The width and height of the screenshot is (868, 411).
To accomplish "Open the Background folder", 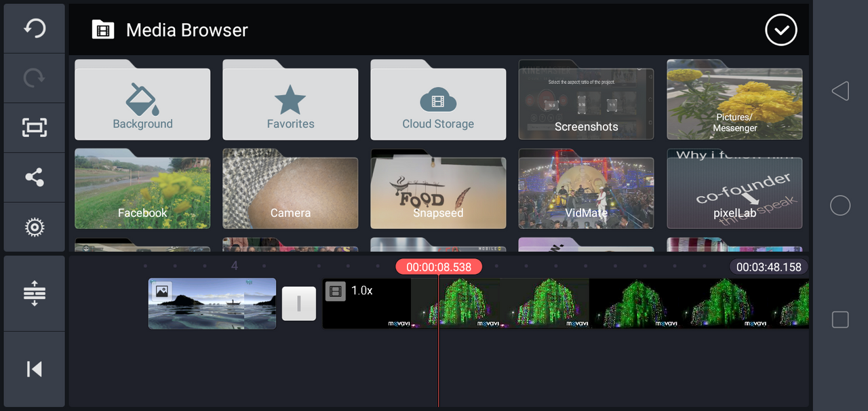I will click(142, 100).
